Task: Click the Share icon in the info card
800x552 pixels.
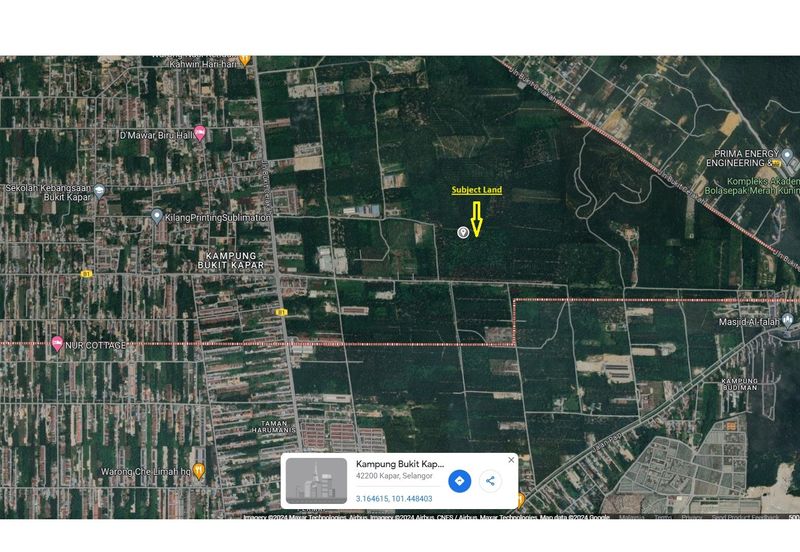Action: tap(490, 481)
